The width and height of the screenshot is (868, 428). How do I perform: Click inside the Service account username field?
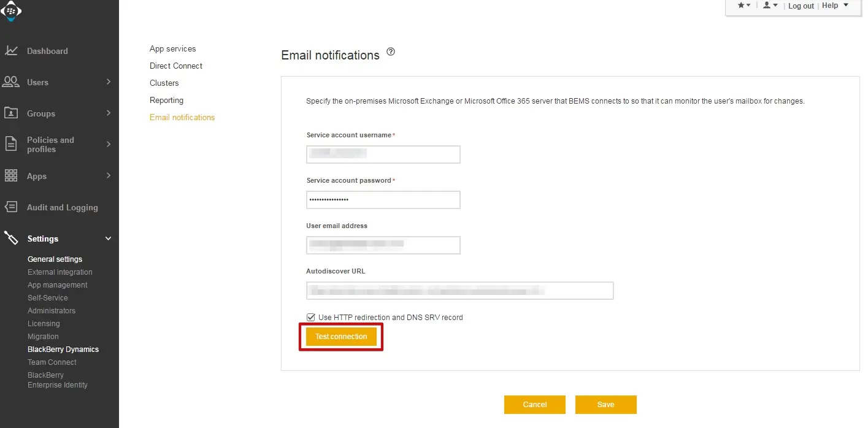[x=383, y=154]
